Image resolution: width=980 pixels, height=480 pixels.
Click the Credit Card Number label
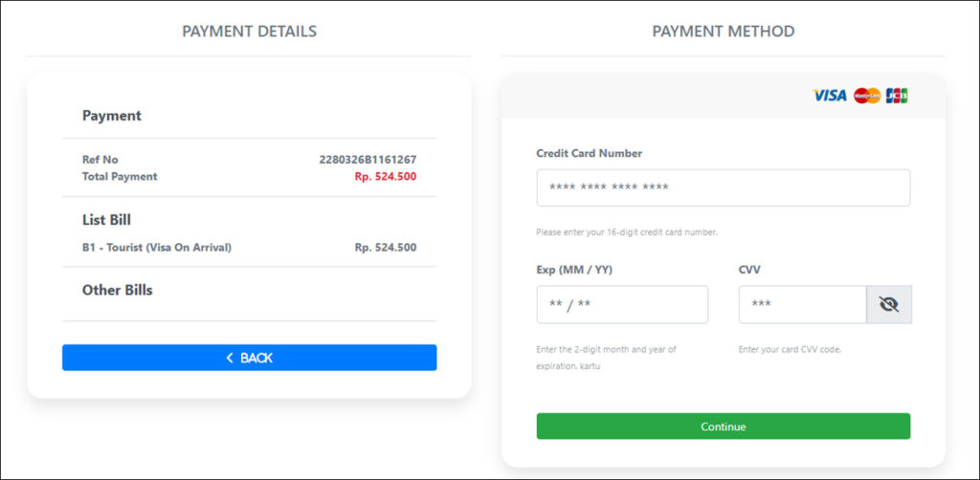[589, 153]
